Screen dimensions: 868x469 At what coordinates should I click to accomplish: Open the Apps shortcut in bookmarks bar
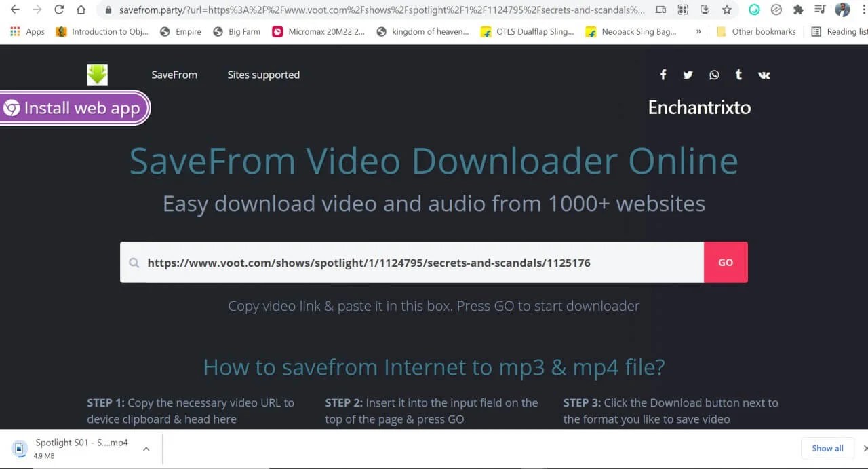pos(27,31)
